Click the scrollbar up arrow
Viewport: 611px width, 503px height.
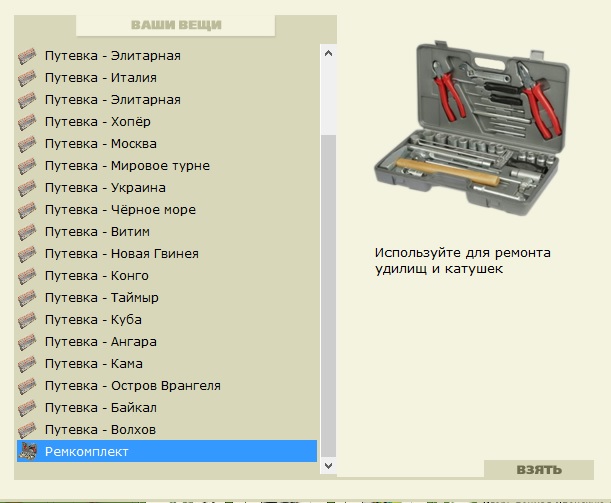[328, 53]
